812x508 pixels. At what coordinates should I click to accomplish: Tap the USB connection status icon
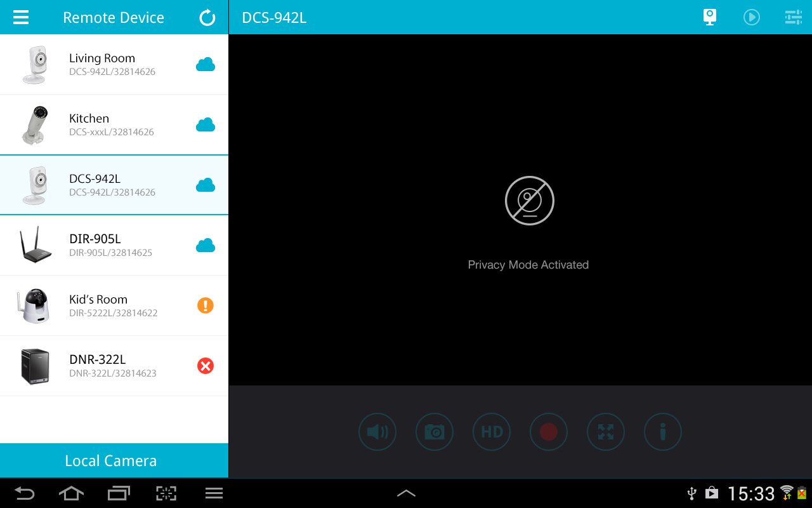click(692, 493)
